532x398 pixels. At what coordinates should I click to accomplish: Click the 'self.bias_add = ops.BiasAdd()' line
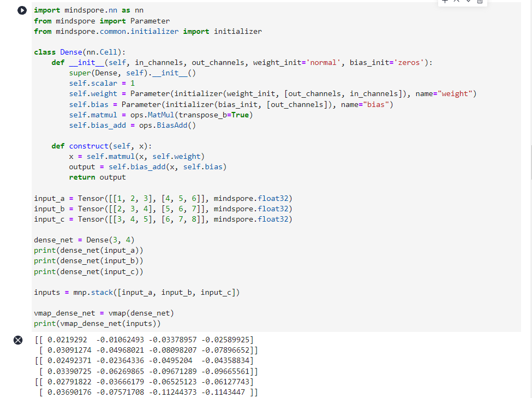133,125
